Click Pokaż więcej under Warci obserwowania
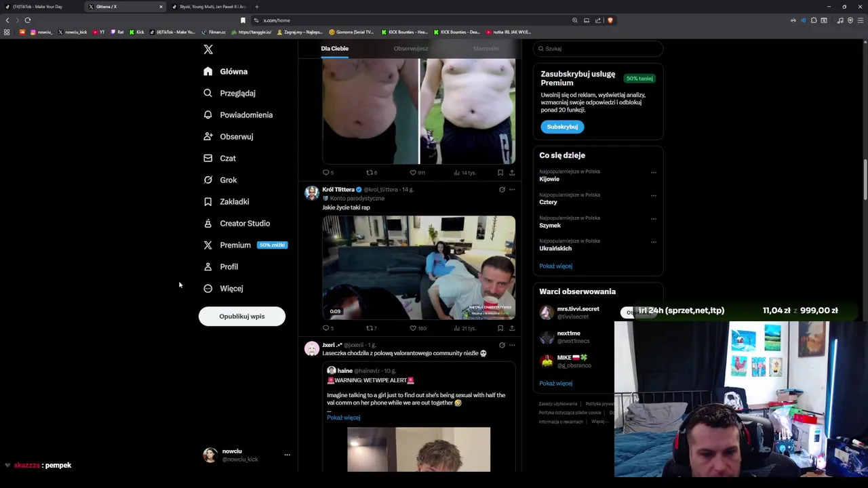The height and width of the screenshot is (488, 868). [555, 384]
